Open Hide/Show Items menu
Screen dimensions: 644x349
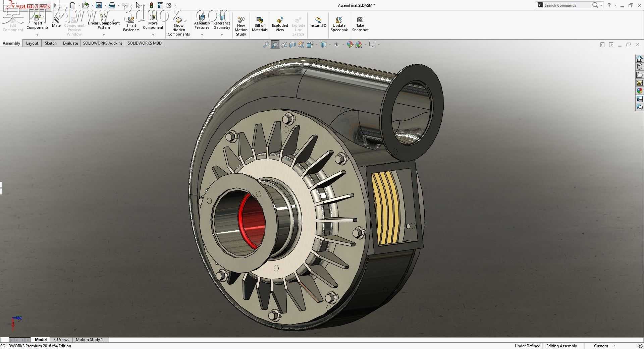[x=337, y=45]
